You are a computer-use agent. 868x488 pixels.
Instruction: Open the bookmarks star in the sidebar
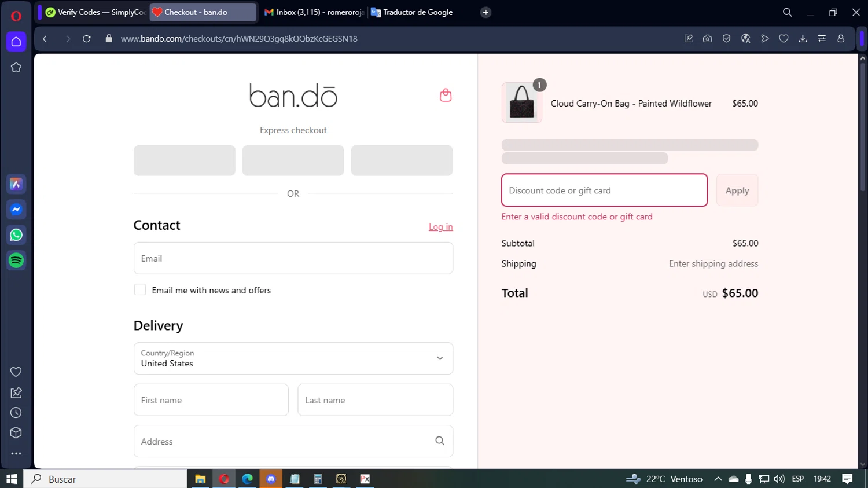tap(16, 67)
